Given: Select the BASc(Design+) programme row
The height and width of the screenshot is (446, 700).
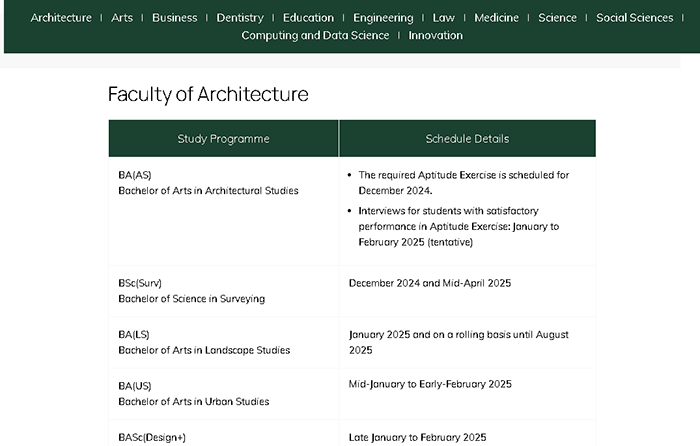Looking at the screenshot, I should click(352, 433).
